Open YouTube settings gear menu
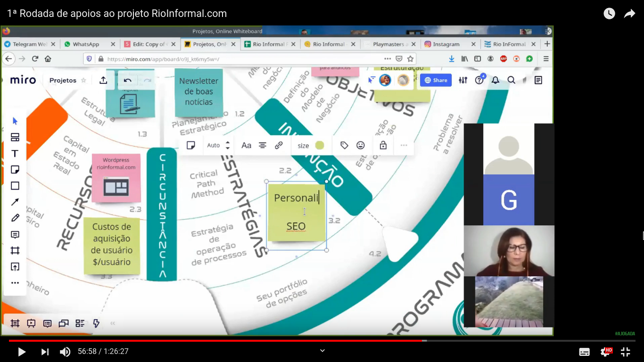Image resolution: width=644 pixels, height=362 pixels. pyautogui.click(x=605, y=352)
